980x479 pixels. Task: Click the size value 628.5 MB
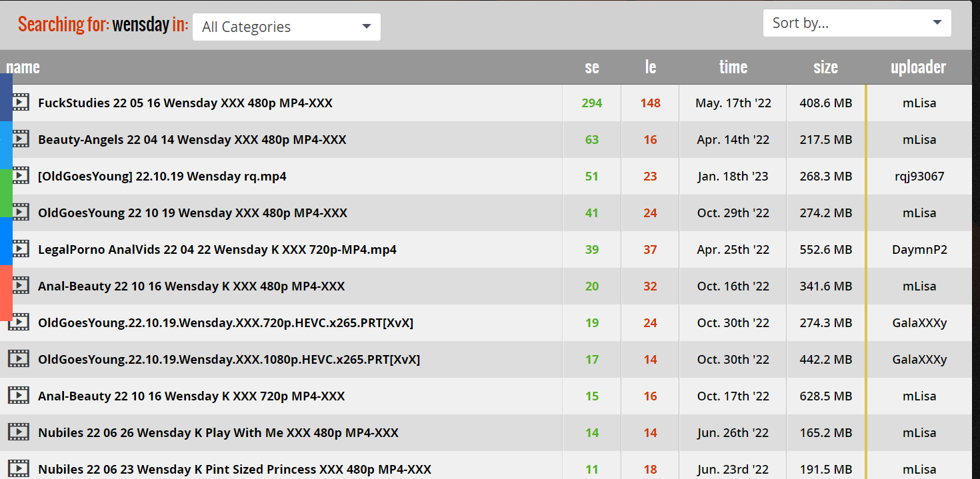[x=825, y=396]
